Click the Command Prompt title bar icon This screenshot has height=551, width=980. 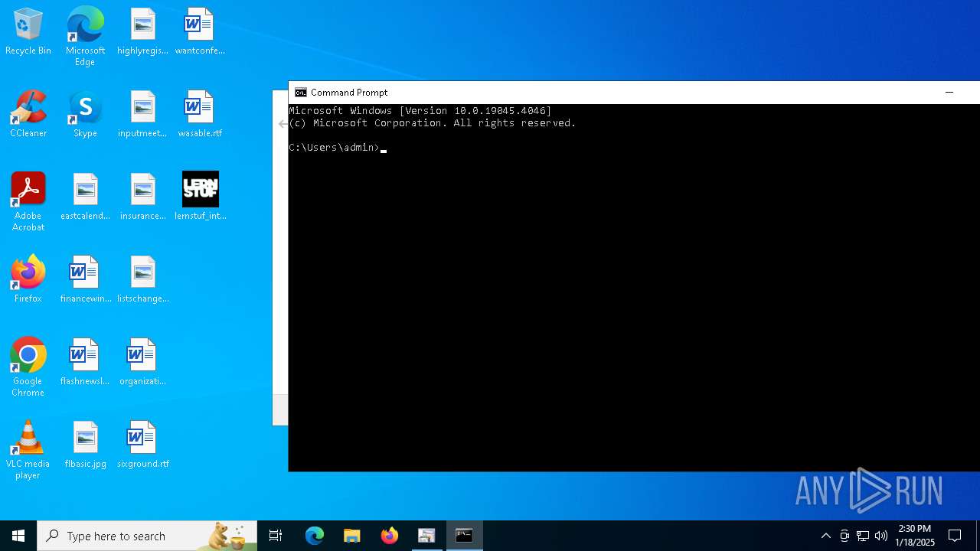[301, 93]
